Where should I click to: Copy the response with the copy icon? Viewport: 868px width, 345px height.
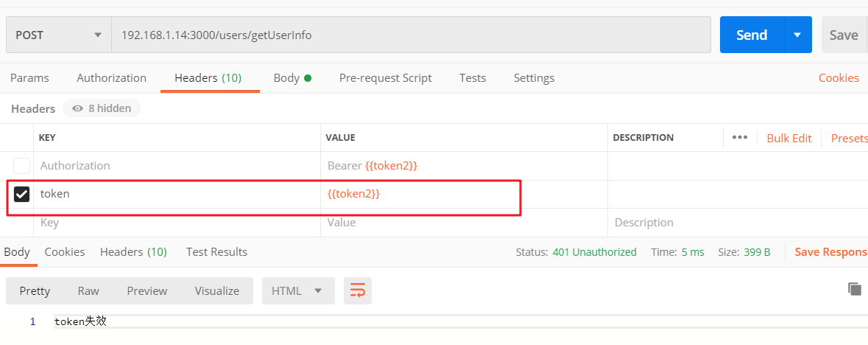pos(855,288)
